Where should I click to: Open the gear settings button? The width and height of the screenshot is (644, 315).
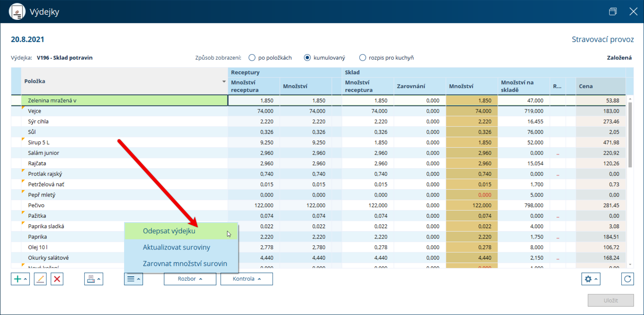point(591,279)
